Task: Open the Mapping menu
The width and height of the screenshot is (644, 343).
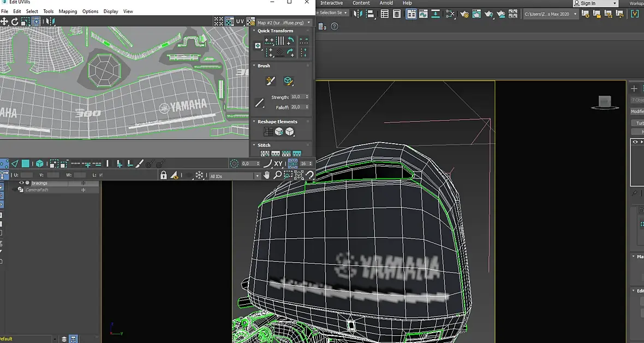Action: 68,11
